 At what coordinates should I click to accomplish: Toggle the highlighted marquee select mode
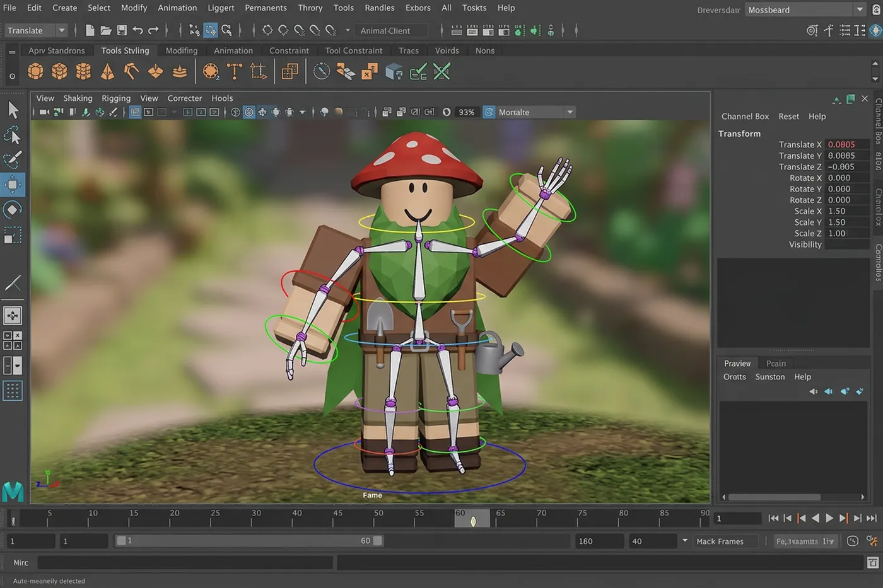[x=210, y=30]
